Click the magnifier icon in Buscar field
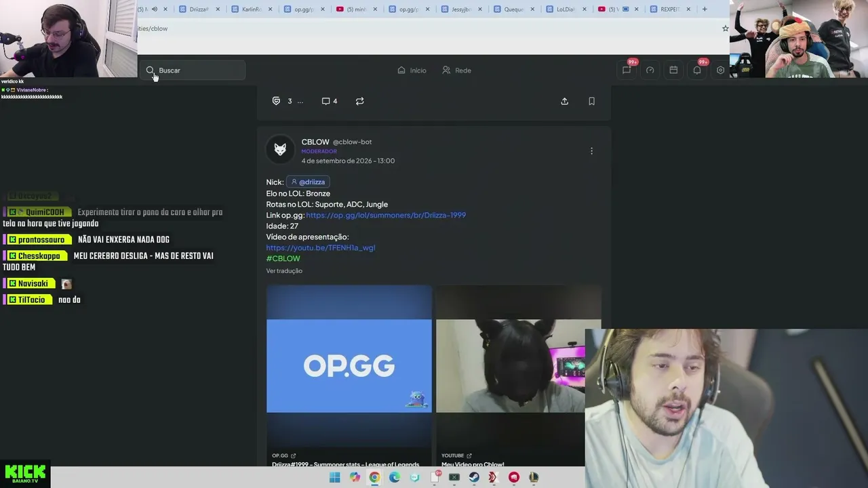868x488 pixels. click(x=151, y=70)
